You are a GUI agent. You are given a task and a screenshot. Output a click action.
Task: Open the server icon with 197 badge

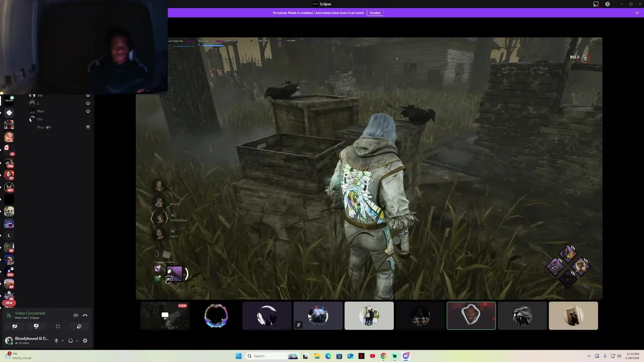tap(9, 187)
